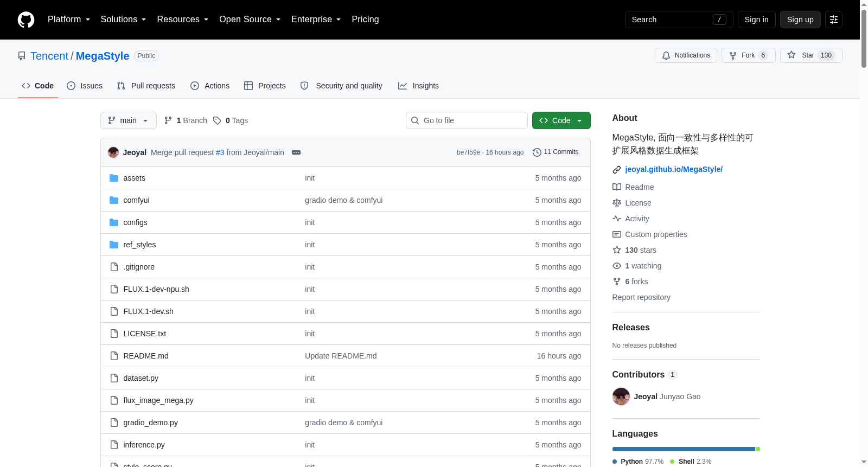The height and width of the screenshot is (467, 868).
Task: Click the Custom properties icon
Action: [x=617, y=234]
